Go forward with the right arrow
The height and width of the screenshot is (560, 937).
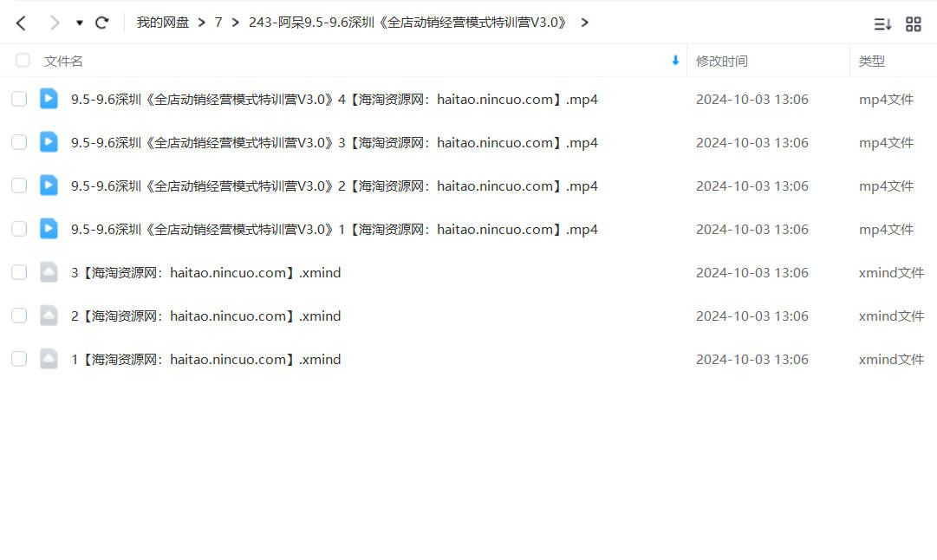(55, 23)
